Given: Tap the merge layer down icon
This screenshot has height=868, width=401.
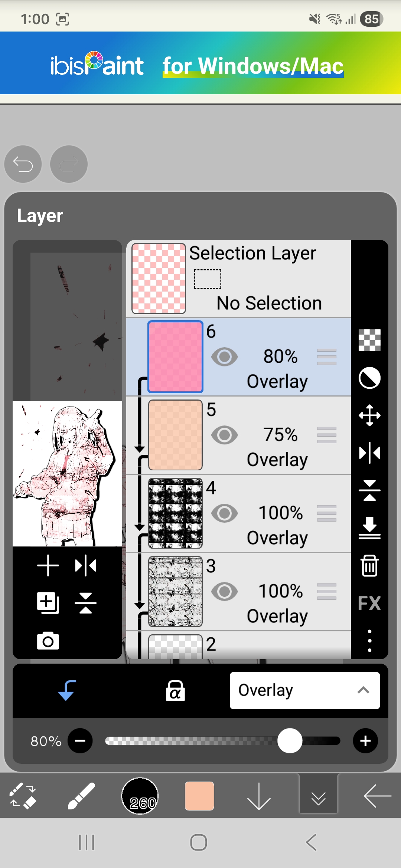Looking at the screenshot, I should (x=369, y=528).
